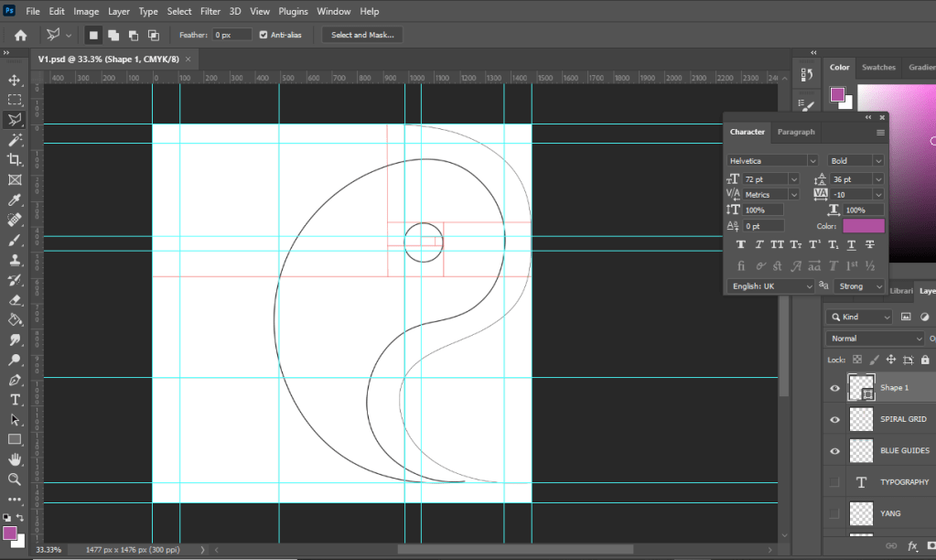Switch to the Paragraph tab
Viewport: 936px width, 560px height.
[x=796, y=133]
